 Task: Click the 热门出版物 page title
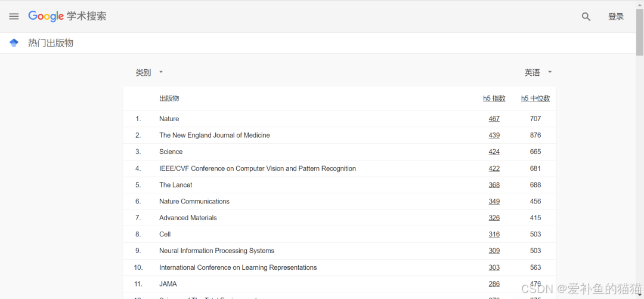click(x=51, y=43)
